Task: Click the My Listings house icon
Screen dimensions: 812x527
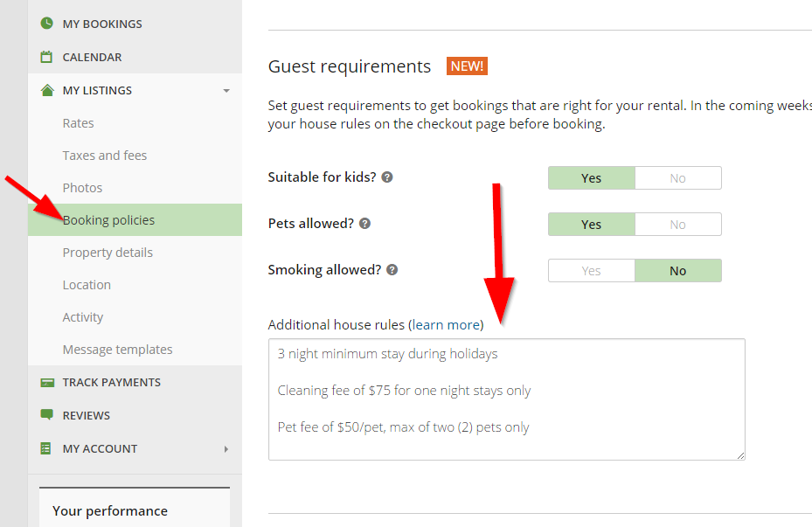Action: point(46,90)
